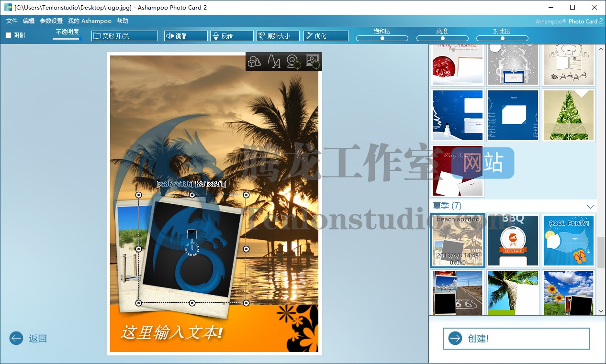Open the 文件 menu
The width and height of the screenshot is (606, 364).
(x=12, y=21)
